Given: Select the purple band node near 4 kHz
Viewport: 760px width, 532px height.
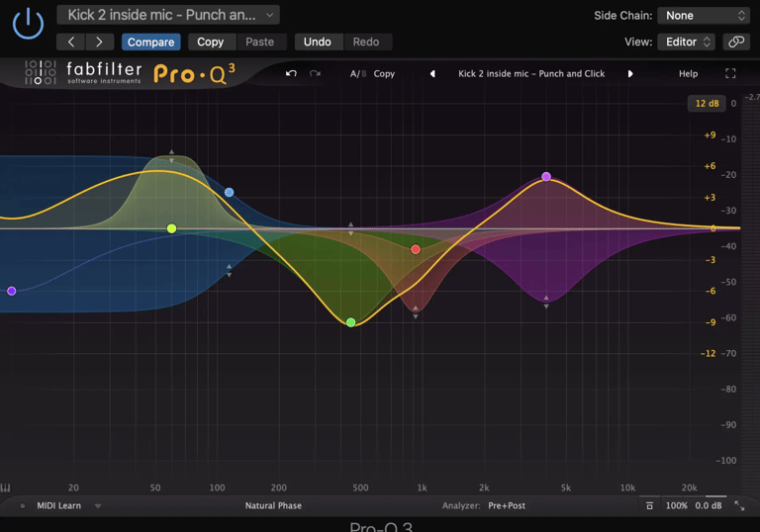Looking at the screenshot, I should 546,176.
